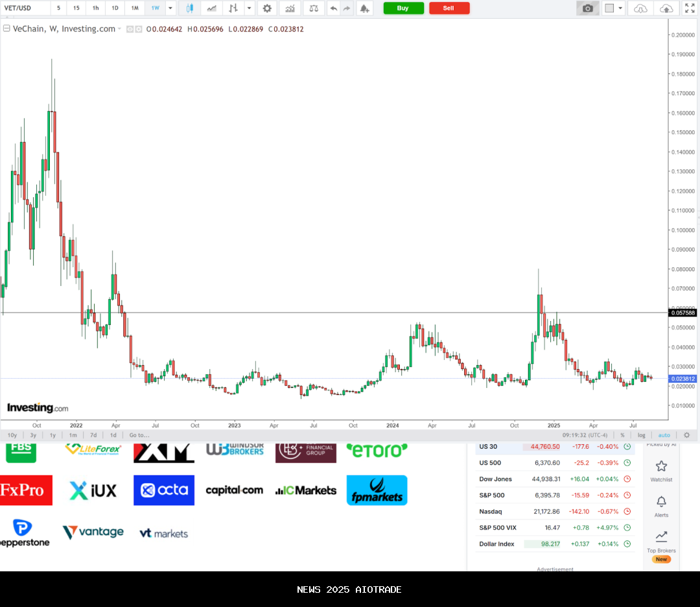Open the compare symbols scale icon
The image size is (700, 607).
[x=314, y=8]
